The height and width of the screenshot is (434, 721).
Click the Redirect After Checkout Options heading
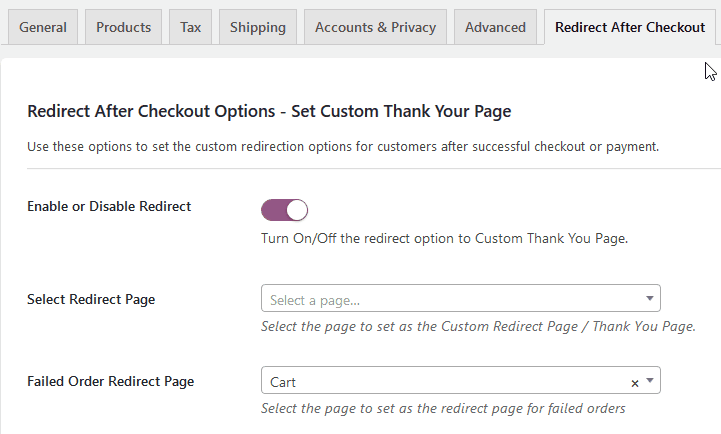269,112
